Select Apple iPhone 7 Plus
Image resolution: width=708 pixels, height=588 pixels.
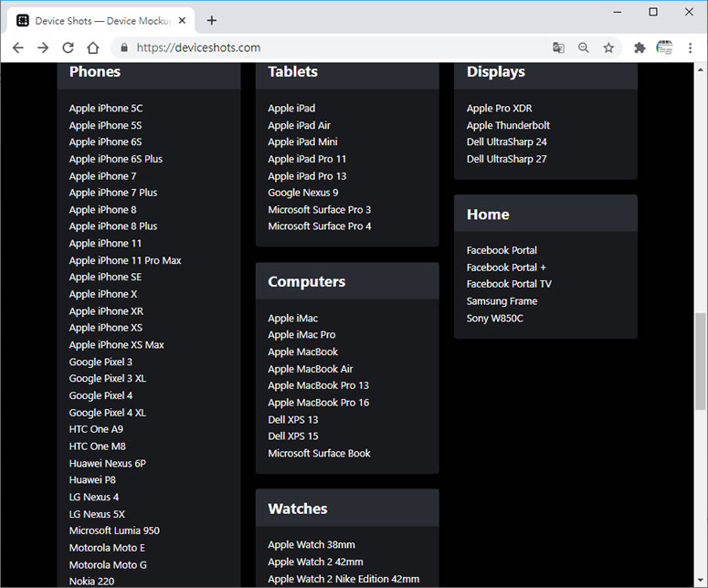tap(113, 193)
